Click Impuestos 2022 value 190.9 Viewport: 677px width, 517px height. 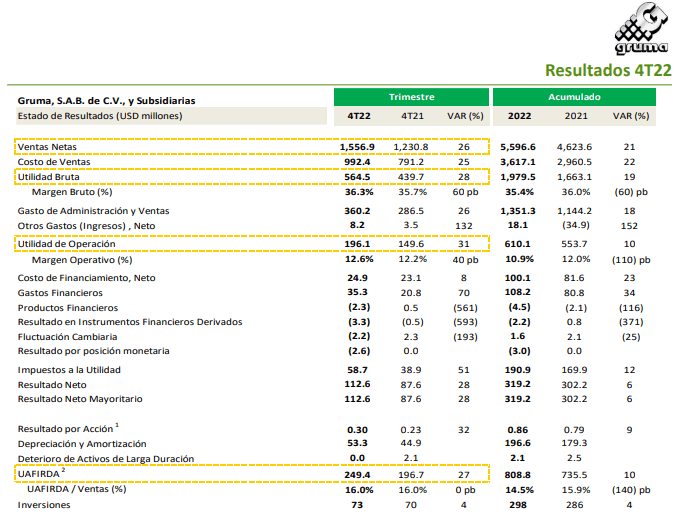pyautogui.click(x=518, y=370)
